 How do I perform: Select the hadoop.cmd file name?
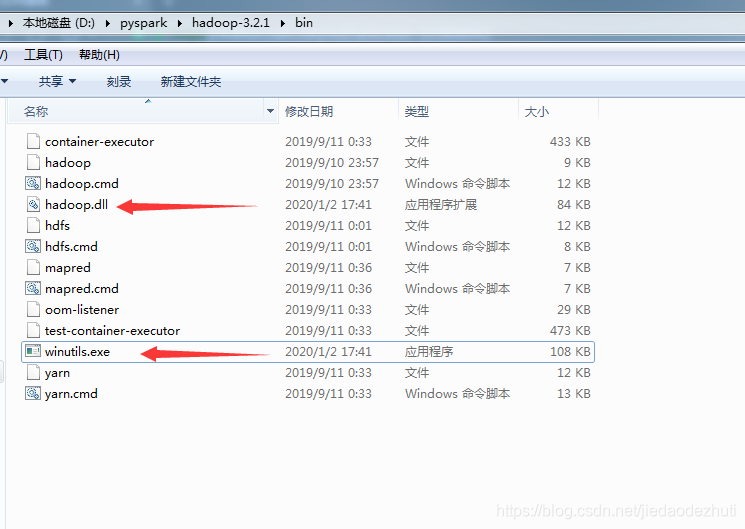pyautogui.click(x=82, y=183)
